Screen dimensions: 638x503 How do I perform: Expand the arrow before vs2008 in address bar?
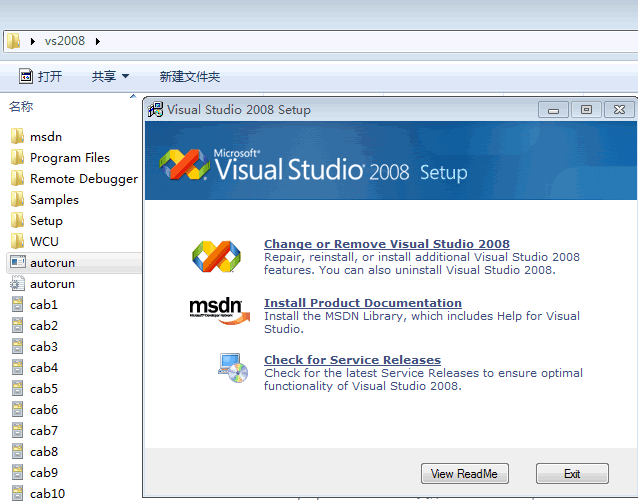point(33,41)
